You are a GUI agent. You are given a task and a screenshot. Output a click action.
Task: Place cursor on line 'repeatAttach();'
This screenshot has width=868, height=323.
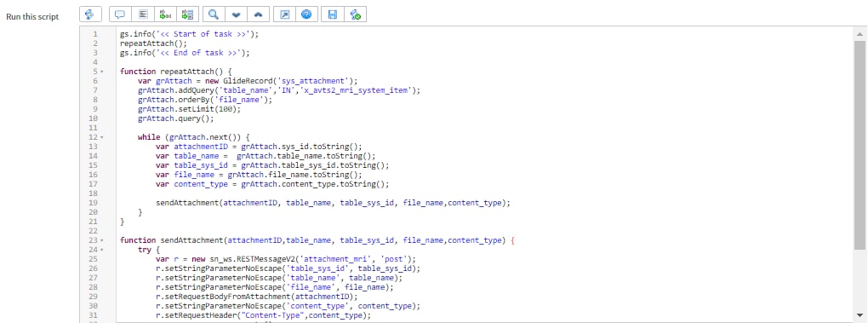click(x=153, y=43)
